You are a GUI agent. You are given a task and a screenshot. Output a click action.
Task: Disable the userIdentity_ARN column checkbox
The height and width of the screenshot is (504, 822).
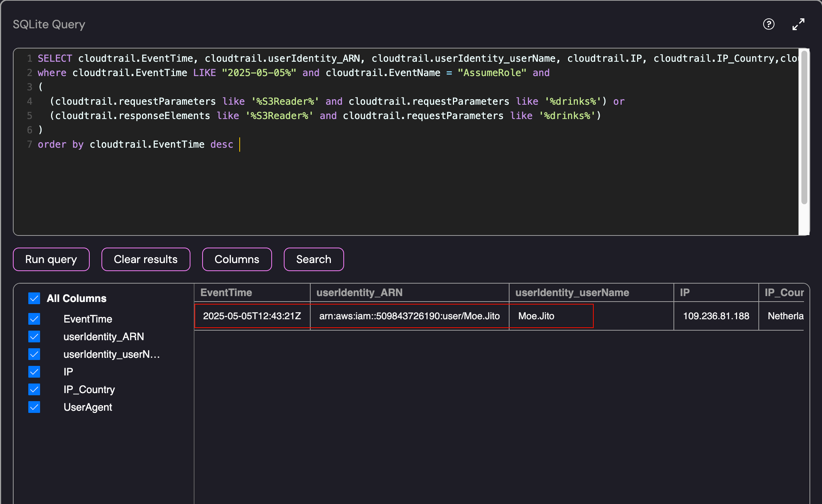pos(34,336)
